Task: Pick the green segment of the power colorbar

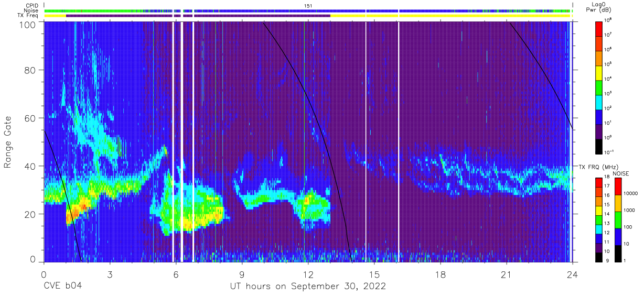Action: [x=599, y=87]
